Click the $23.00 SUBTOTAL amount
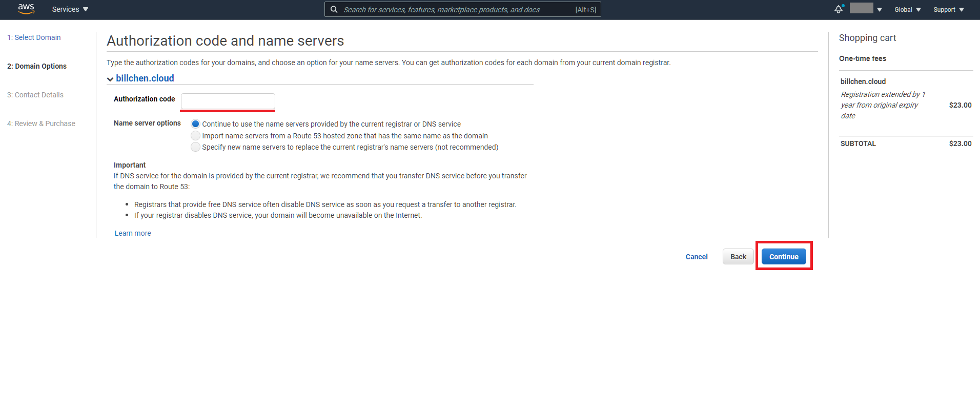The height and width of the screenshot is (412, 980). (960, 143)
